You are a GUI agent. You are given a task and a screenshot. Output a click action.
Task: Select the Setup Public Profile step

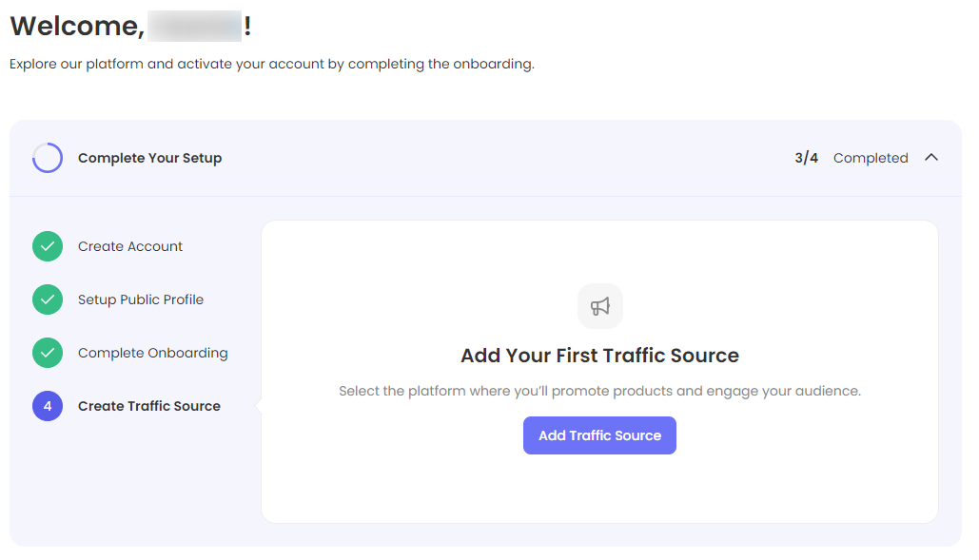[x=141, y=299]
